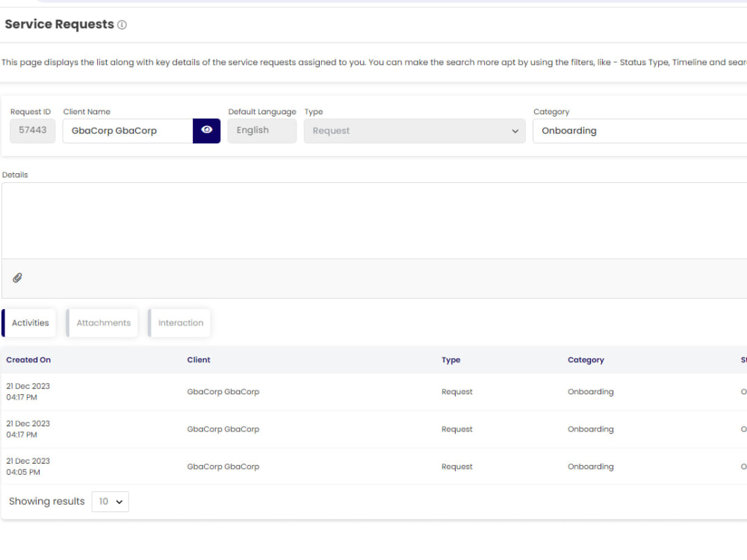Image resolution: width=747 pixels, height=560 pixels.
Task: Click the Client Name field GbaCorp GbaCorp
Action: coord(128,131)
